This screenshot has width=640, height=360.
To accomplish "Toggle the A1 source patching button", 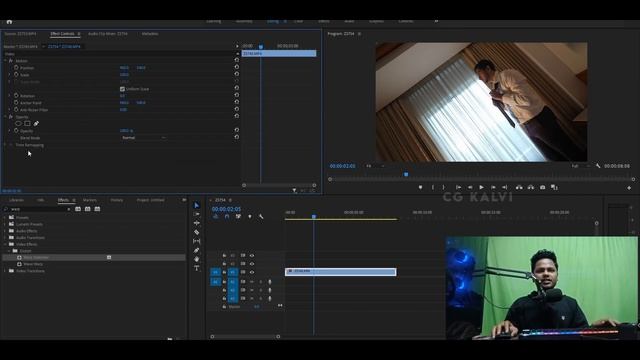I will click(x=215, y=282).
